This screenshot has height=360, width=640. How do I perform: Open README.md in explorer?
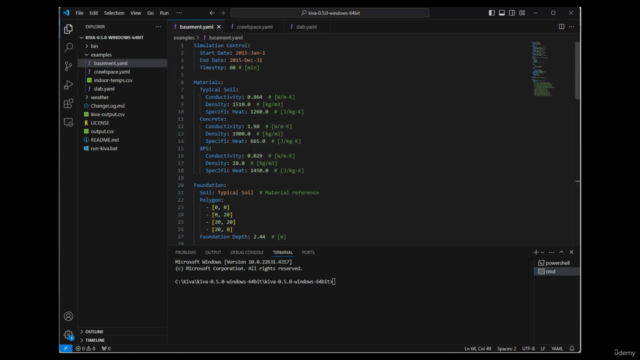click(122, 140)
